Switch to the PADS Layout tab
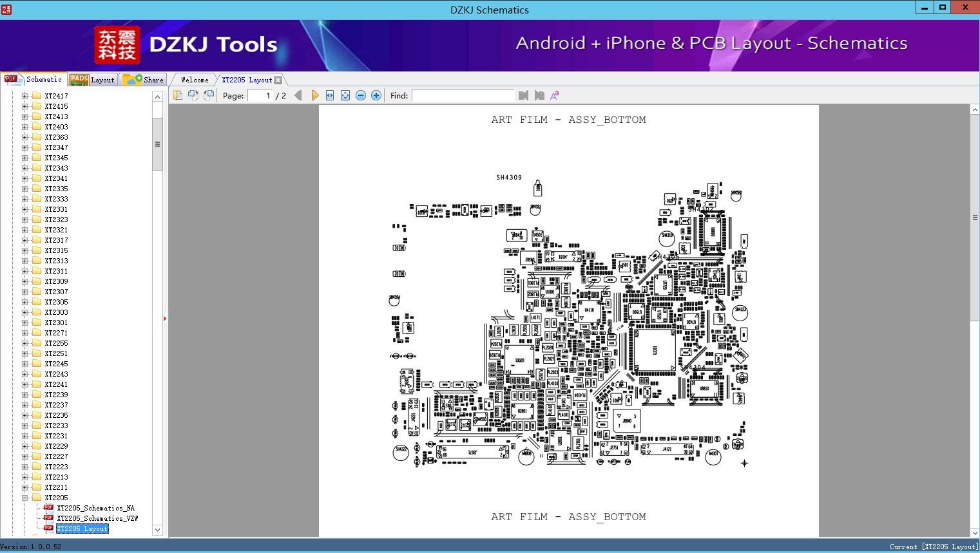Screen dimensions: 980x553 coord(92,80)
